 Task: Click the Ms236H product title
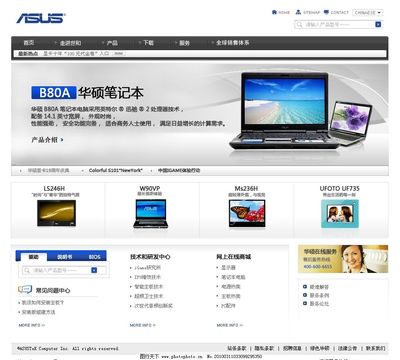point(246,188)
